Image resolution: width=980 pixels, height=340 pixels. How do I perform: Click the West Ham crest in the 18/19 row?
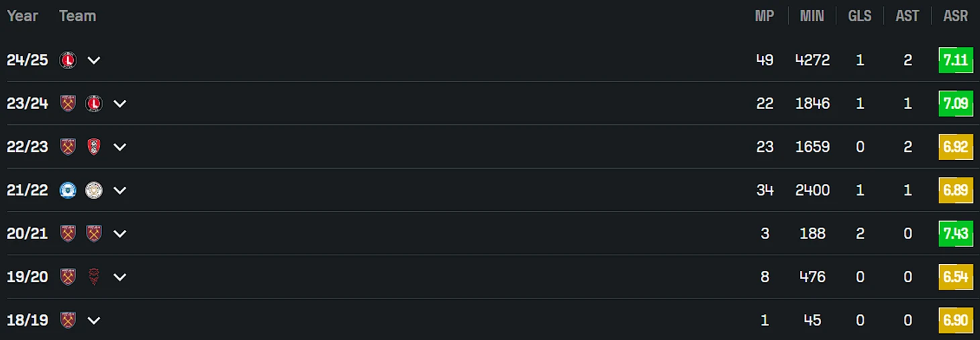(68, 320)
